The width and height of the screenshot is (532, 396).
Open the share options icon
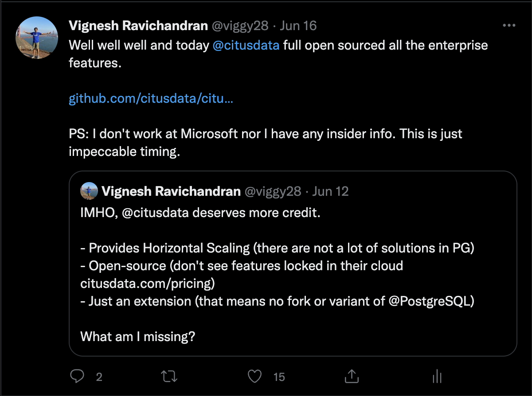point(351,377)
